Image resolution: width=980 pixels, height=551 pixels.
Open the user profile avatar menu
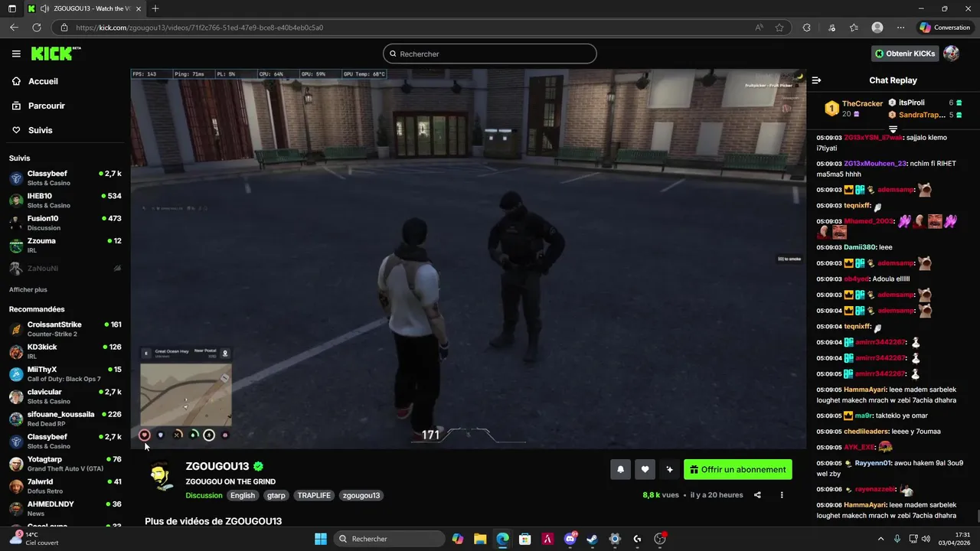coord(951,54)
